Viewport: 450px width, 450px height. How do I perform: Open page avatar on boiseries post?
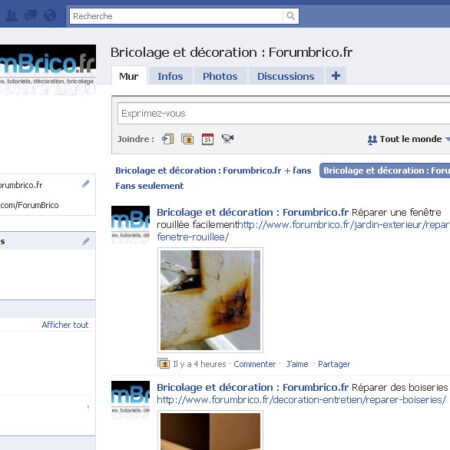(x=130, y=400)
